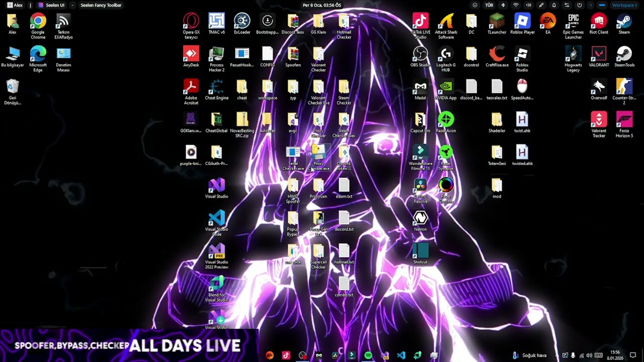Open Wi-Fi settings from top bar
Viewport: 644px width, 362px height.
click(x=516, y=5)
